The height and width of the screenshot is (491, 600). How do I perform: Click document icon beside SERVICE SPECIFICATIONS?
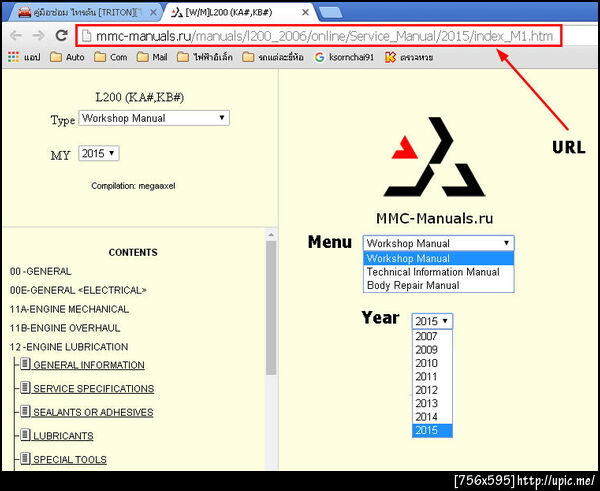[x=25, y=387]
